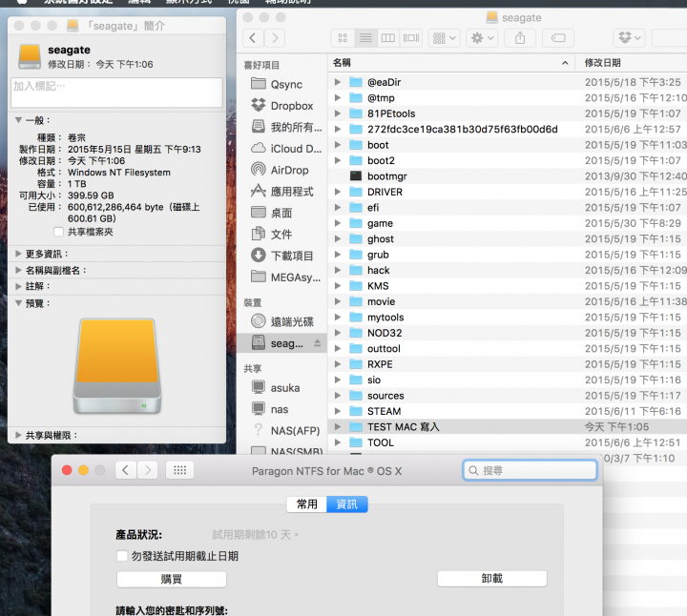The height and width of the screenshot is (616, 687).
Task: Open iCloud Drive in the sidebar
Action: pos(282,149)
